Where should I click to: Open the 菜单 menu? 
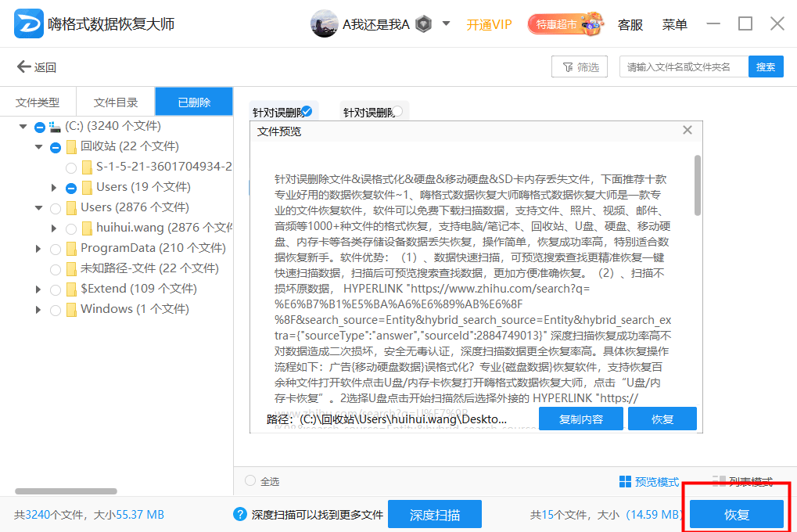(x=674, y=24)
